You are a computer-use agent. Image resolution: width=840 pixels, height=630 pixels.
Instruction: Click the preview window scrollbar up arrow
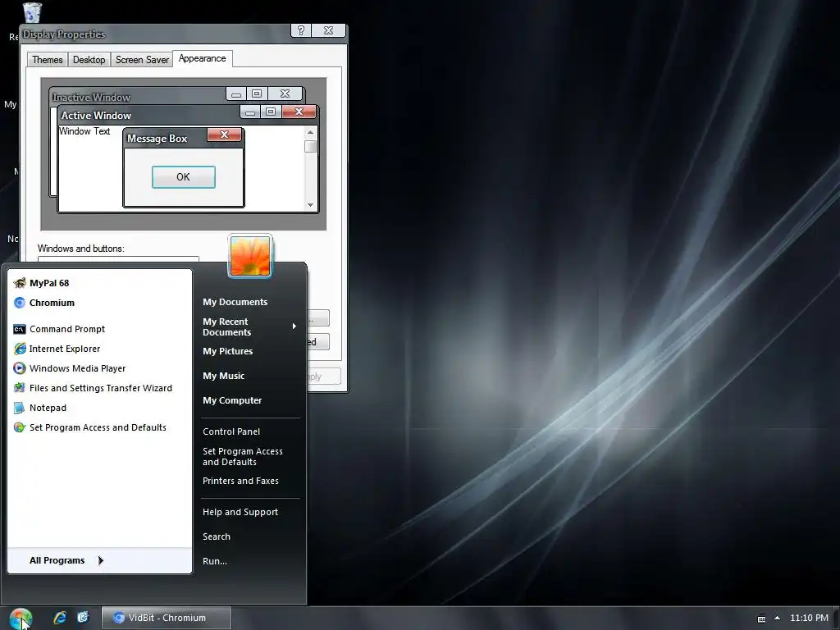pyautogui.click(x=310, y=132)
